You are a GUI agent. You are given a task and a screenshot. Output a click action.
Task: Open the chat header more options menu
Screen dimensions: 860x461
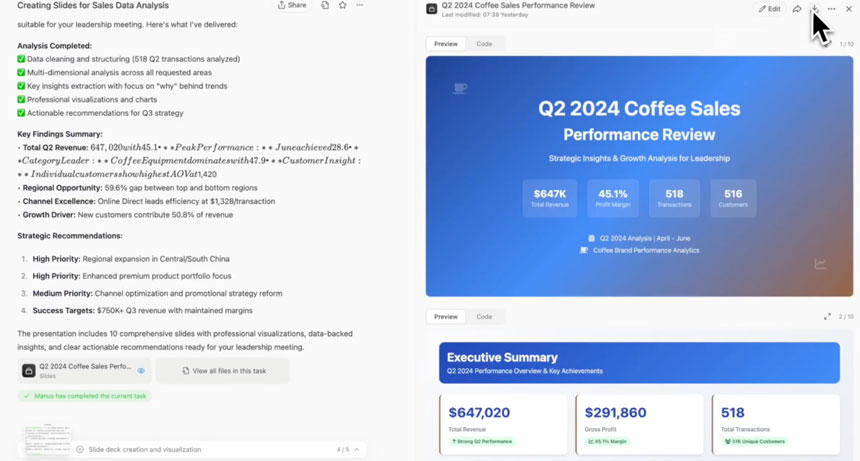(x=360, y=5)
